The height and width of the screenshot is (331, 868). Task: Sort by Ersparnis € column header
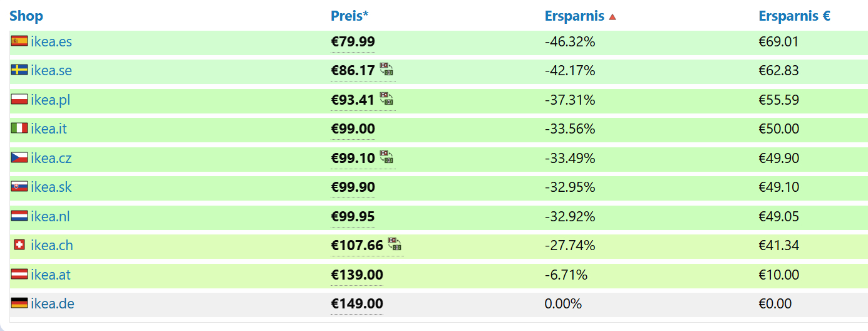tap(794, 16)
